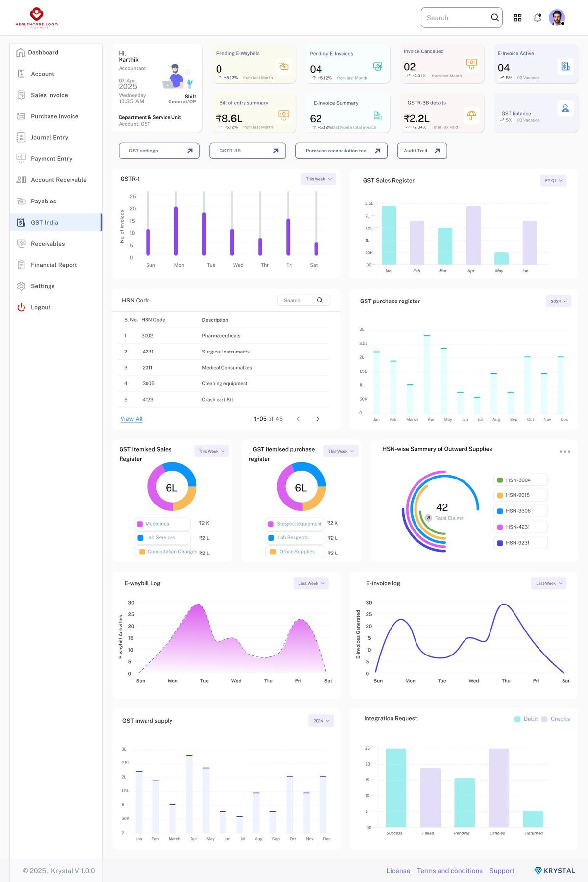Click the Pending E-Invoices card icon
Image resolution: width=588 pixels, height=882 pixels.
377,66
